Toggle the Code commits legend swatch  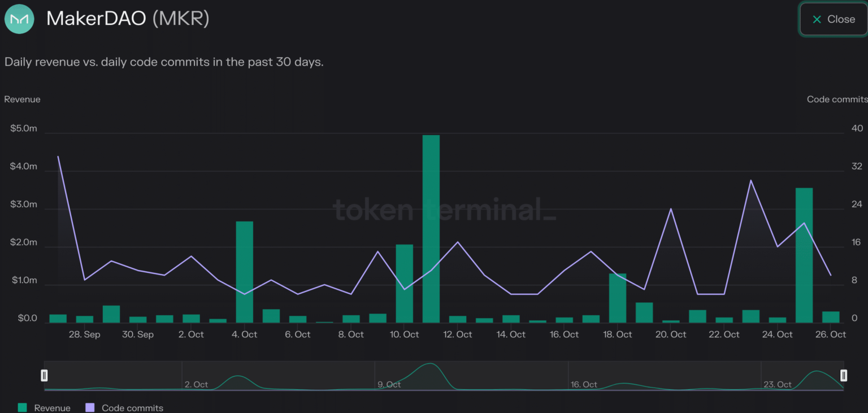tap(89, 407)
